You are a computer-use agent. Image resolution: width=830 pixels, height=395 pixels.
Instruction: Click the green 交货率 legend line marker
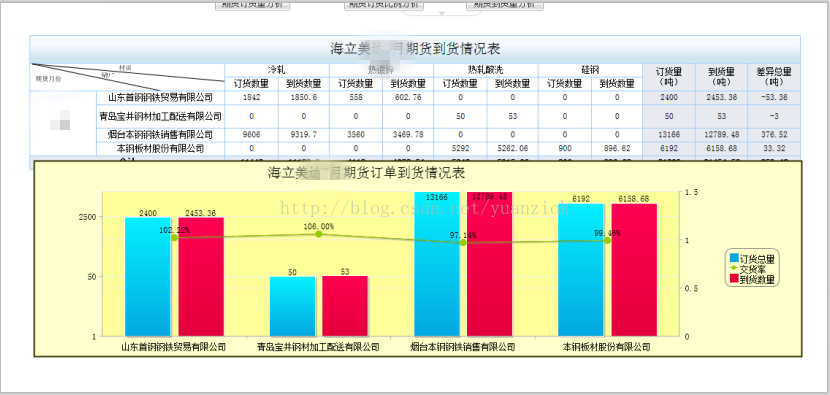click(734, 269)
